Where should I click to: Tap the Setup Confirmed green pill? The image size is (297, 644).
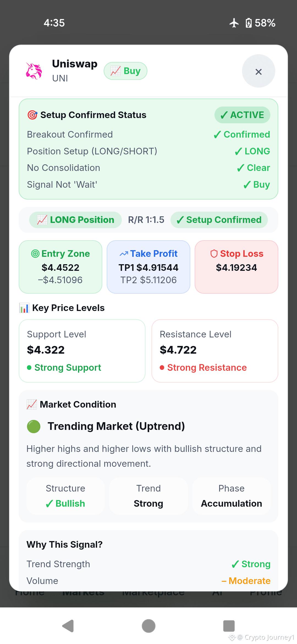(219, 220)
